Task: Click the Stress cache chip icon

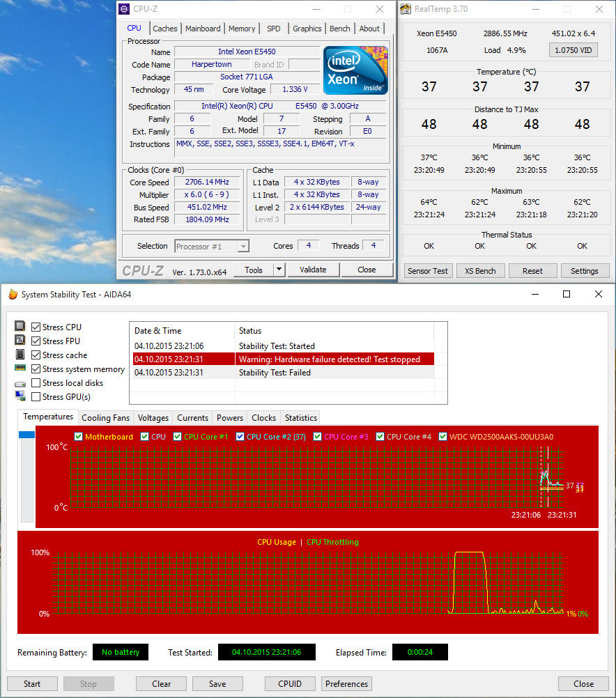Action: 20,355
